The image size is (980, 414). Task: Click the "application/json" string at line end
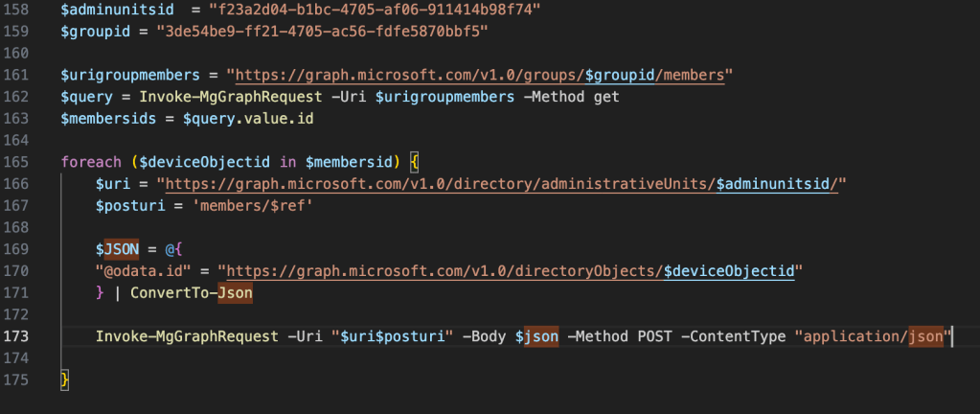pyautogui.click(x=872, y=337)
